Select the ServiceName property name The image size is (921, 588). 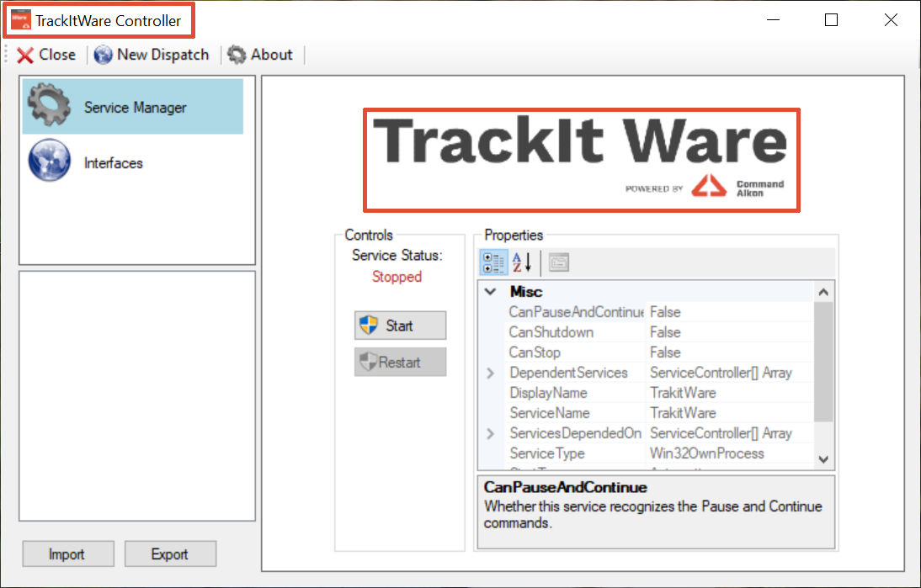tap(549, 413)
